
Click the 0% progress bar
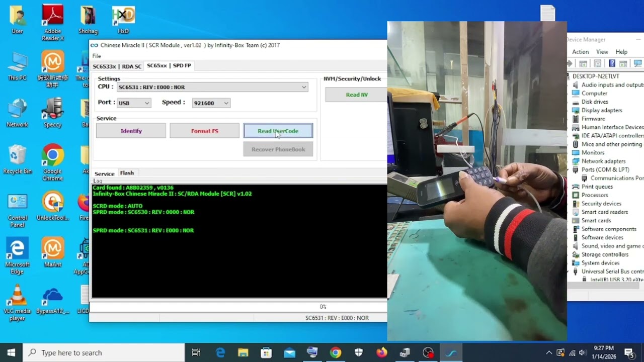pyautogui.click(x=239, y=307)
